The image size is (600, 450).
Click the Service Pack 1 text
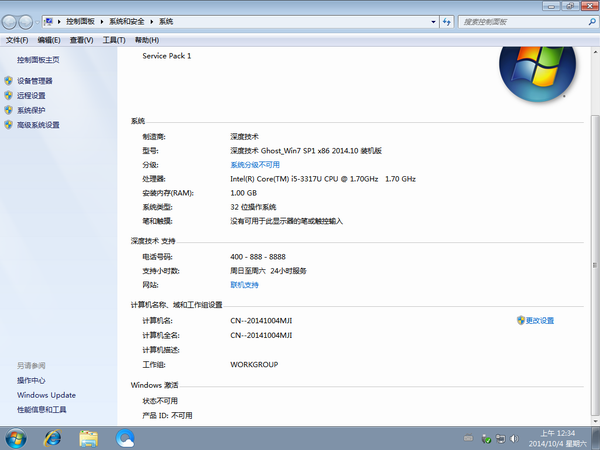[166, 56]
